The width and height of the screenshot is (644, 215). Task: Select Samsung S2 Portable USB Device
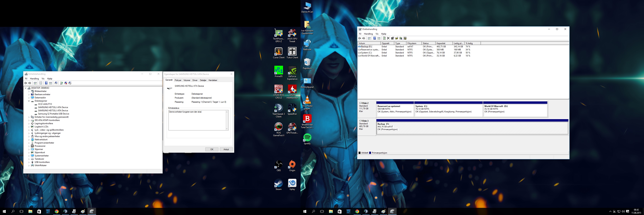pyautogui.click(x=53, y=114)
